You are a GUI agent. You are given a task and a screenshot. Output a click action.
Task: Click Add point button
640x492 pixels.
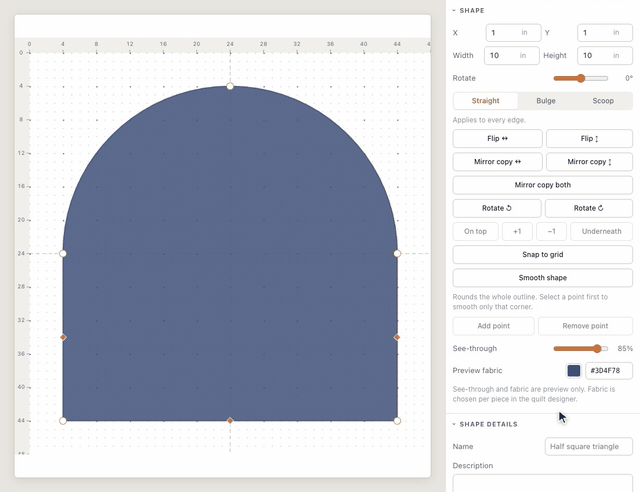[493, 326]
